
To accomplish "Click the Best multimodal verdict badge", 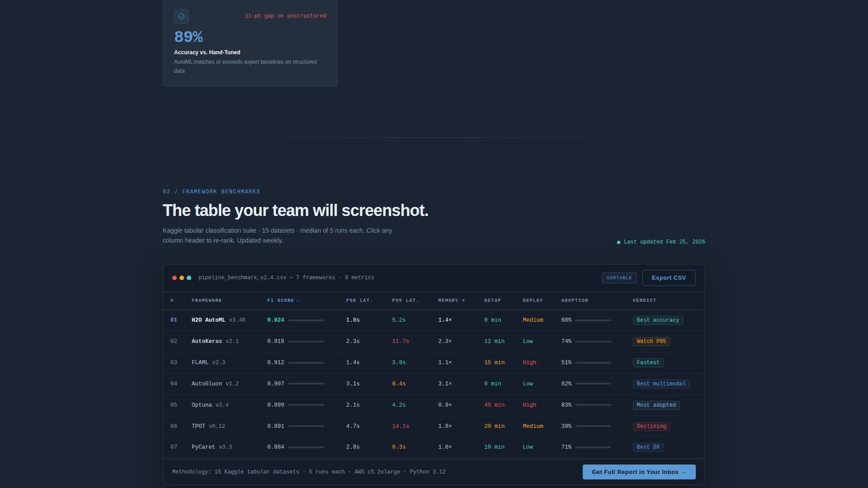I will [661, 384].
